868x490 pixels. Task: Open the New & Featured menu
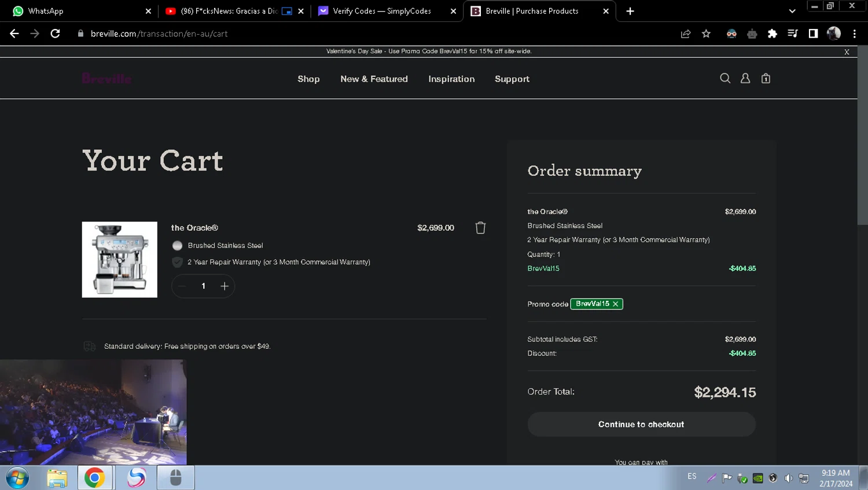tap(374, 79)
